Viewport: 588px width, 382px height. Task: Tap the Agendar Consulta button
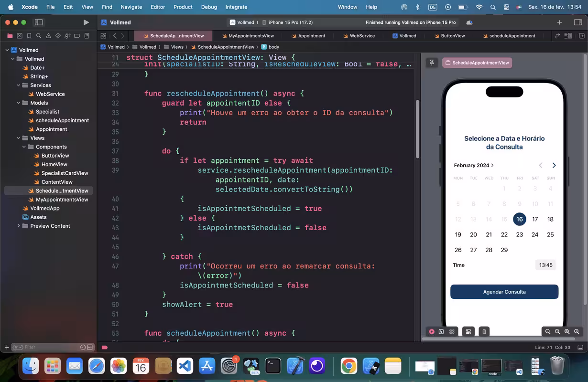pos(504,292)
